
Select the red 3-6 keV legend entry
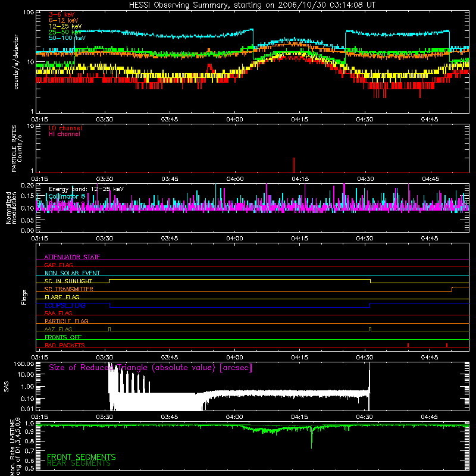coord(62,14)
